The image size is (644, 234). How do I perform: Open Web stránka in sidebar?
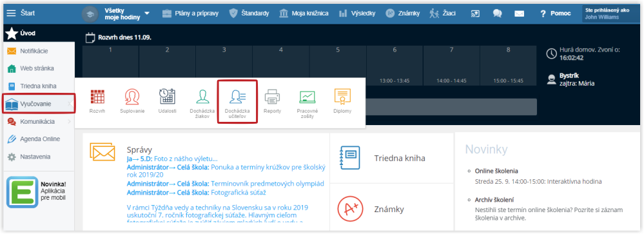[39, 68]
